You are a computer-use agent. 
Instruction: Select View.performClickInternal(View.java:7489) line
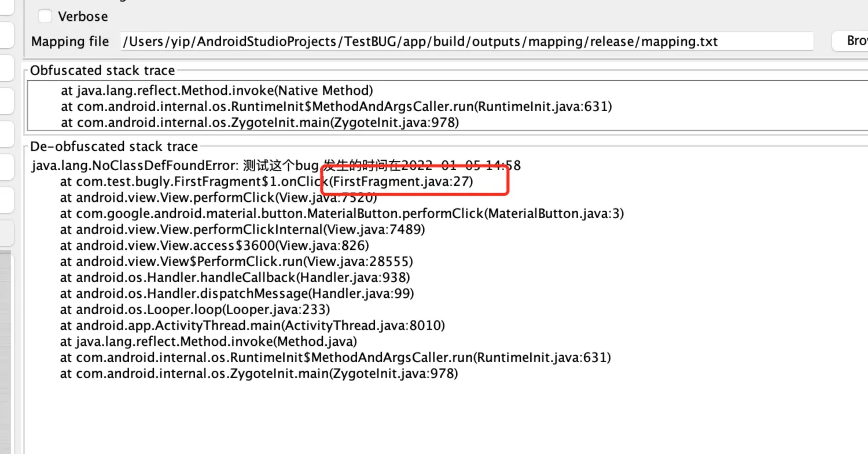(x=242, y=230)
